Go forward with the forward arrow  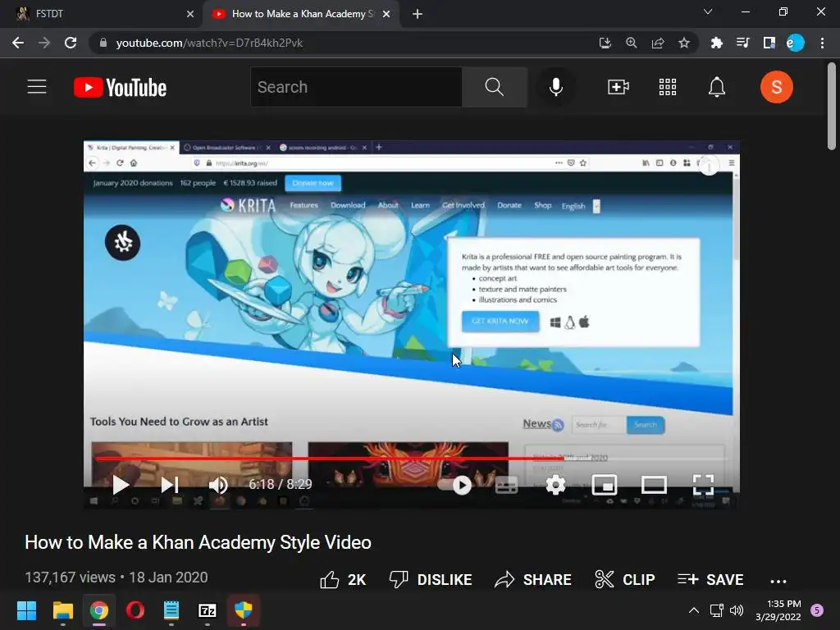click(x=44, y=43)
